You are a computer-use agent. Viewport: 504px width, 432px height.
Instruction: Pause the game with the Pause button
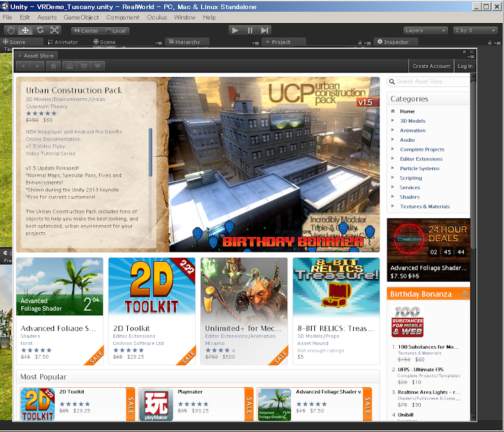tap(250, 30)
